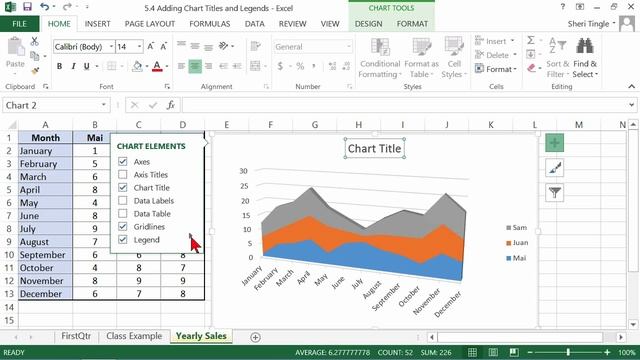
Task: Click the Undo arrow icon
Action: pos(44,7)
